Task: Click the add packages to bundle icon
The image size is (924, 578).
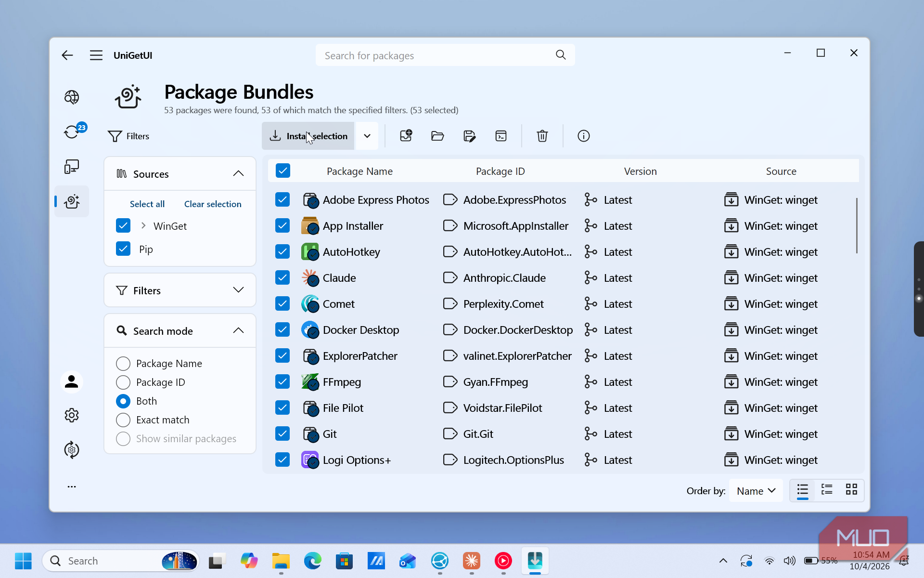Action: pyautogui.click(x=406, y=136)
